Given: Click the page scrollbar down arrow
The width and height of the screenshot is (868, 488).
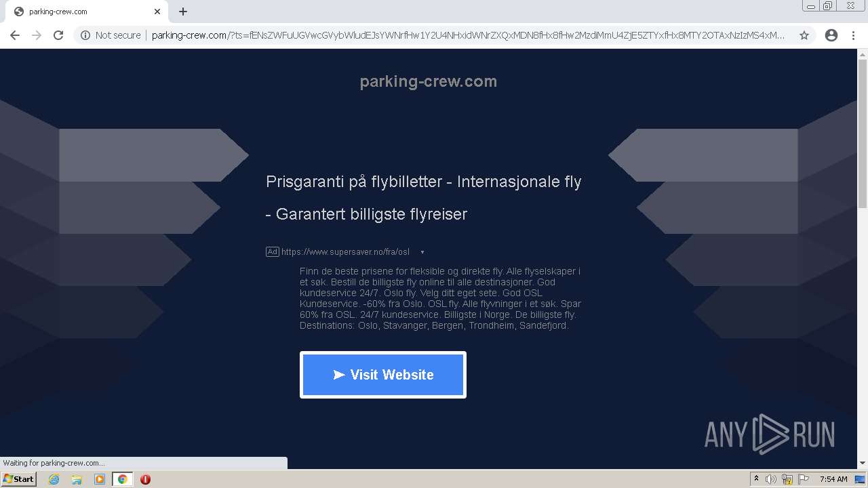Looking at the screenshot, I should [x=863, y=464].
